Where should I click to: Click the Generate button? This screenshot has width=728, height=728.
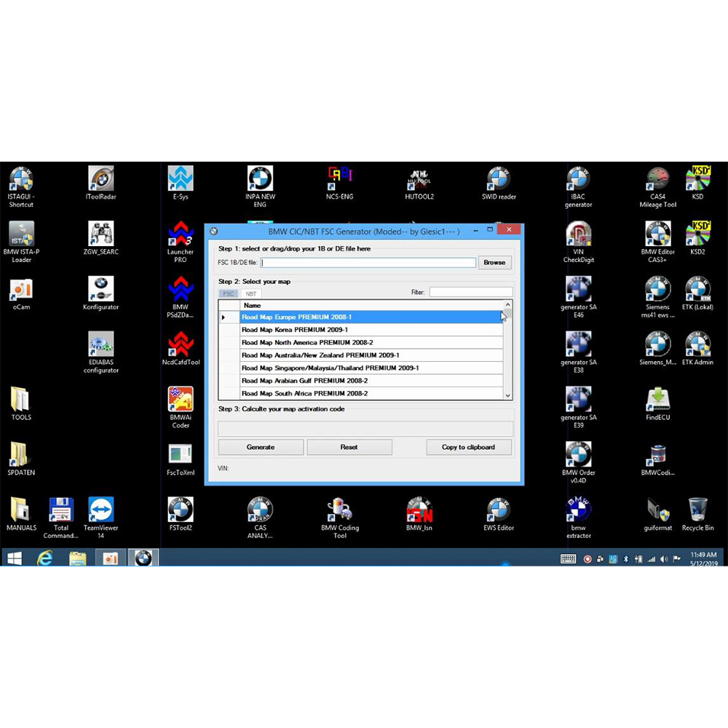pyautogui.click(x=261, y=447)
